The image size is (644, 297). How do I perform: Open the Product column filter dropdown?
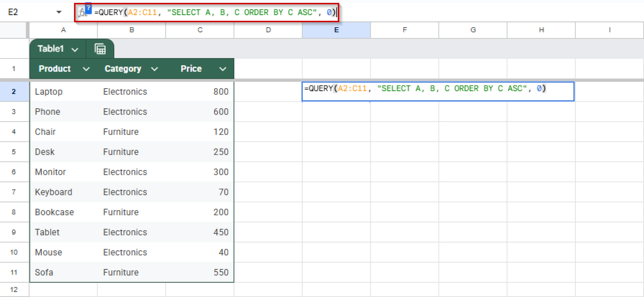click(86, 69)
